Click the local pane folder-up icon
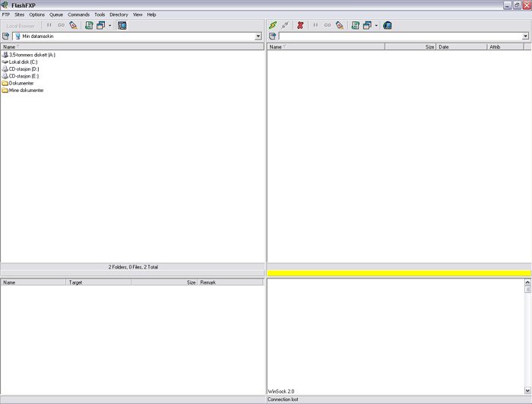This screenshot has width=532, height=404. pos(6,37)
